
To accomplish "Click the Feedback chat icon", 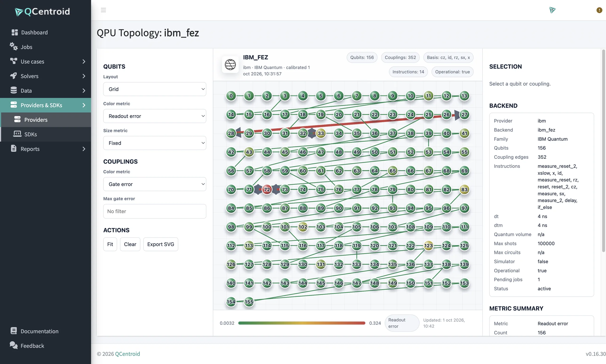I will [x=14, y=345].
